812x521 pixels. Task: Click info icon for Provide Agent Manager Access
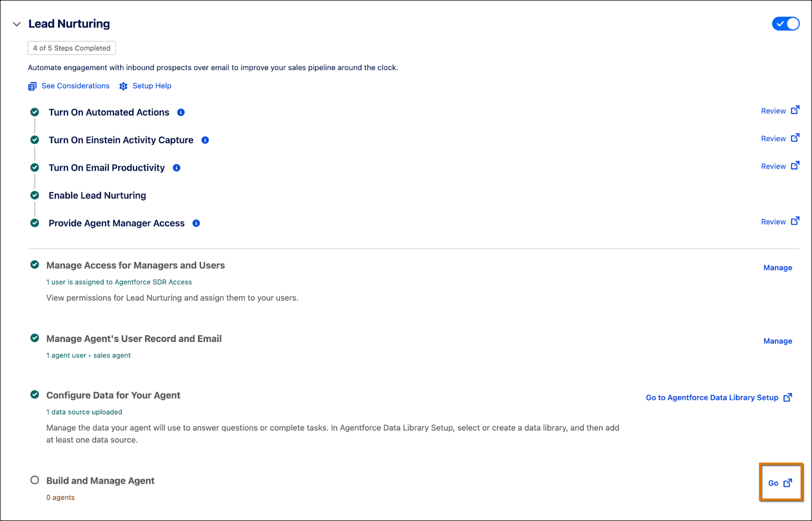tap(196, 223)
